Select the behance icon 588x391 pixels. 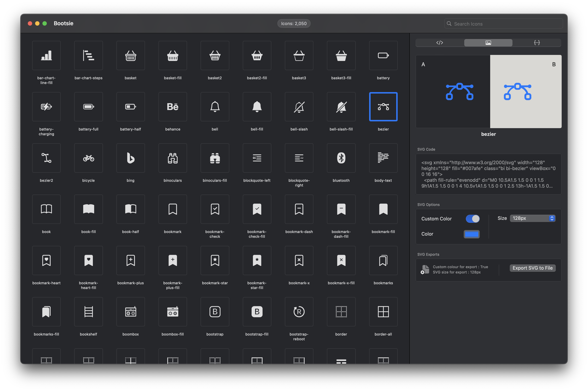click(173, 107)
